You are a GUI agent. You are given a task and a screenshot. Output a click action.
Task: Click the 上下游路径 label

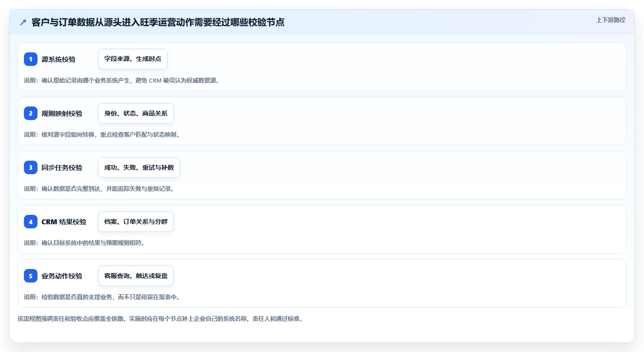(611, 20)
